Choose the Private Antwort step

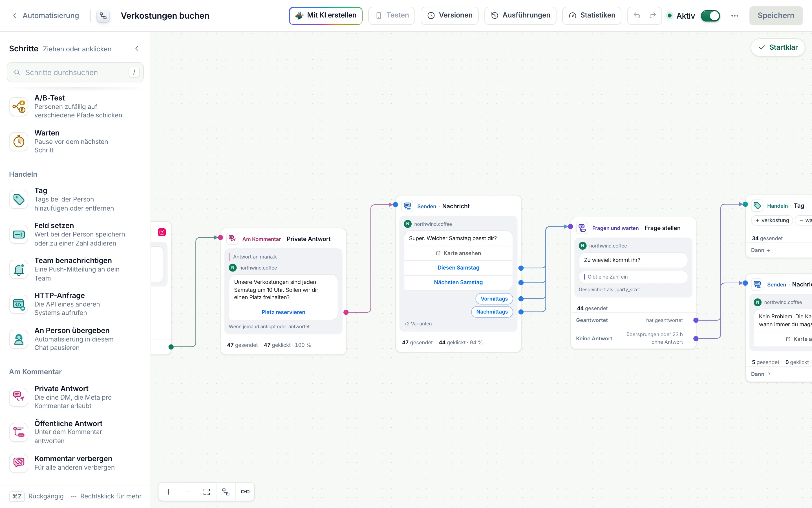[x=75, y=397]
